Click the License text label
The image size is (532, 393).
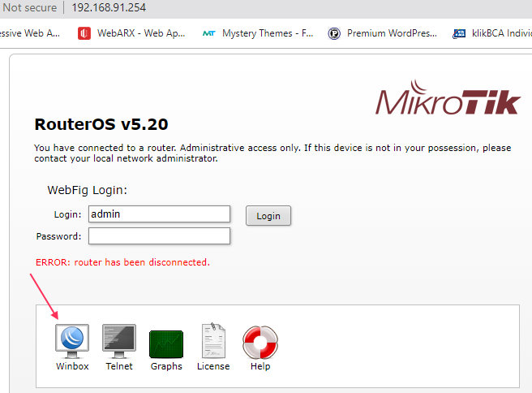pyautogui.click(x=213, y=366)
